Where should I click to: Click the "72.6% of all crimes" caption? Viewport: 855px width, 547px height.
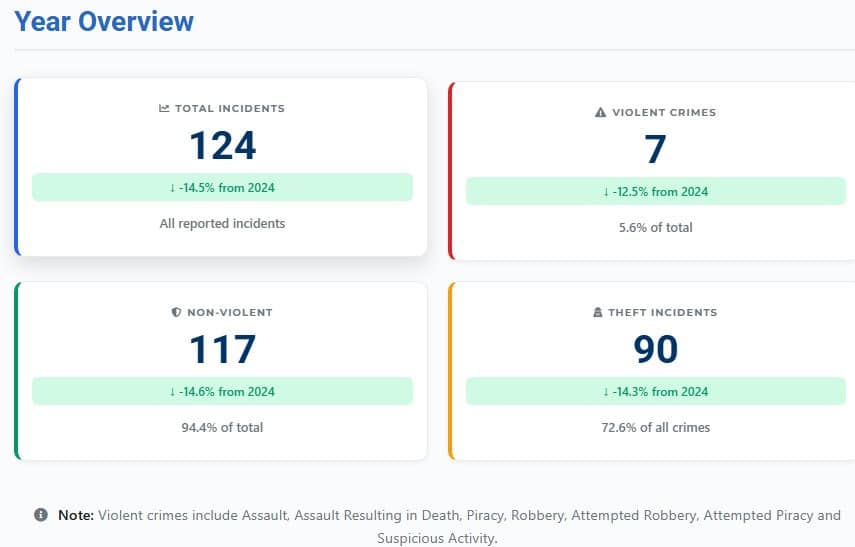[655, 427]
